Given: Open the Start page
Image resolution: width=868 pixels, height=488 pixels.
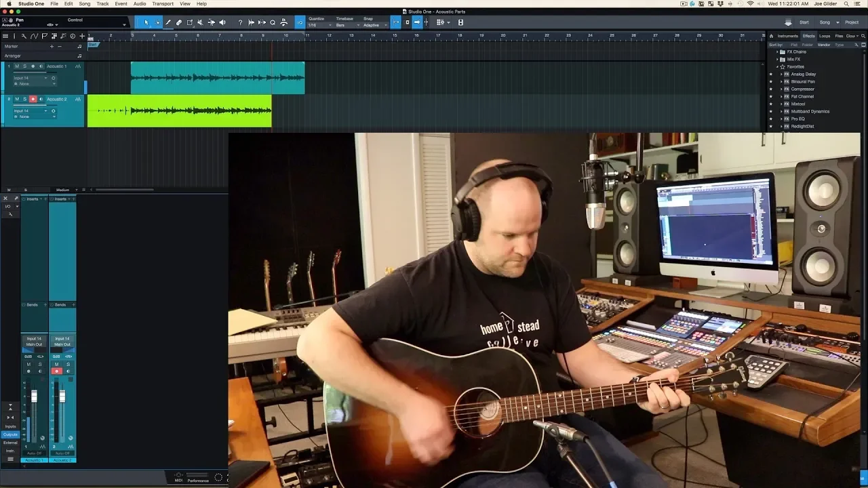Looking at the screenshot, I should (x=804, y=22).
